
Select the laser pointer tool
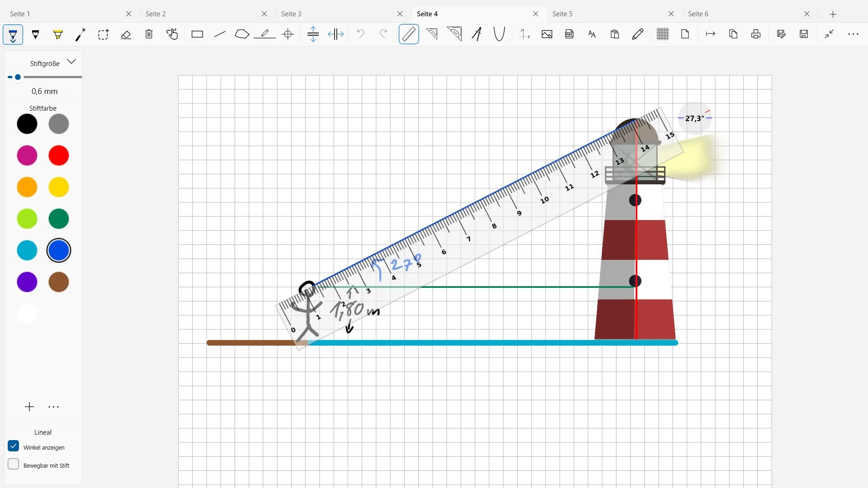[x=80, y=34]
